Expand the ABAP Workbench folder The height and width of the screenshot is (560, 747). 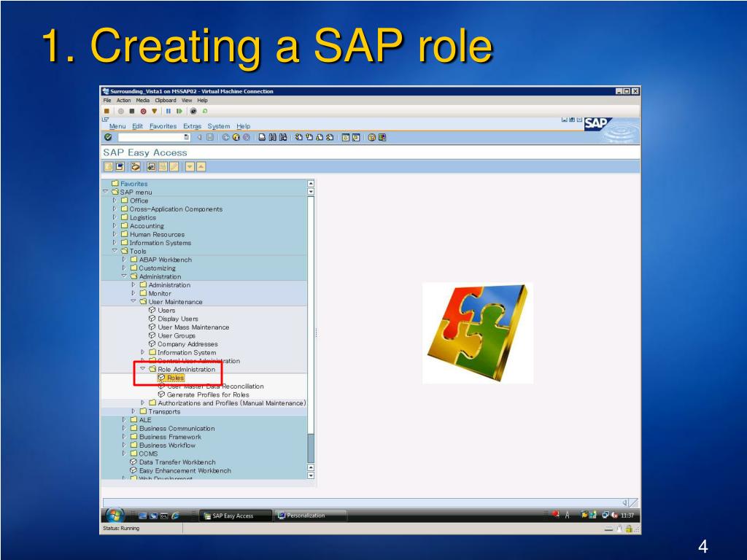(124, 259)
